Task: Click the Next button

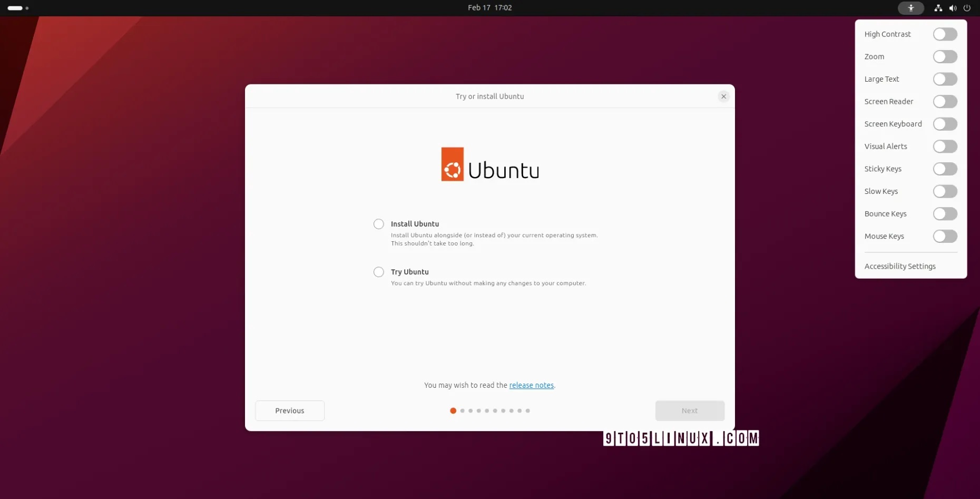Action: [690, 410]
